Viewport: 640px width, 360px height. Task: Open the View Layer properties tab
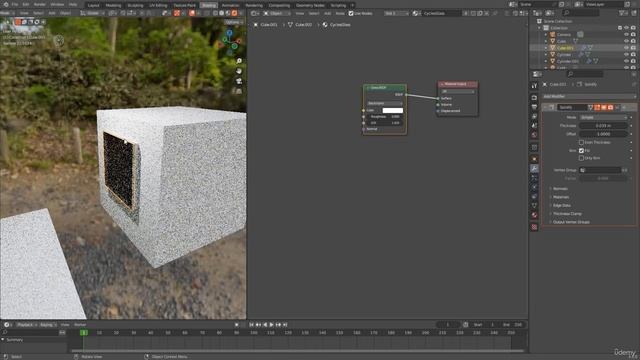point(534,116)
